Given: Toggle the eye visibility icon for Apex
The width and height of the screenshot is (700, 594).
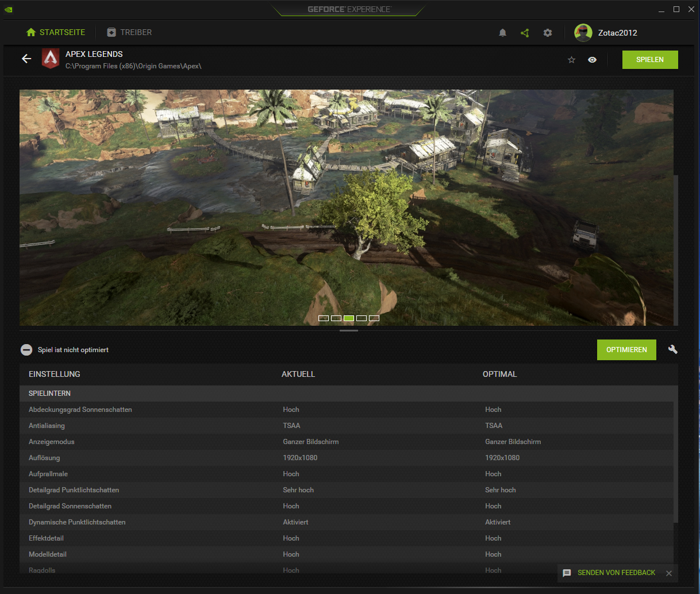Looking at the screenshot, I should coord(593,60).
